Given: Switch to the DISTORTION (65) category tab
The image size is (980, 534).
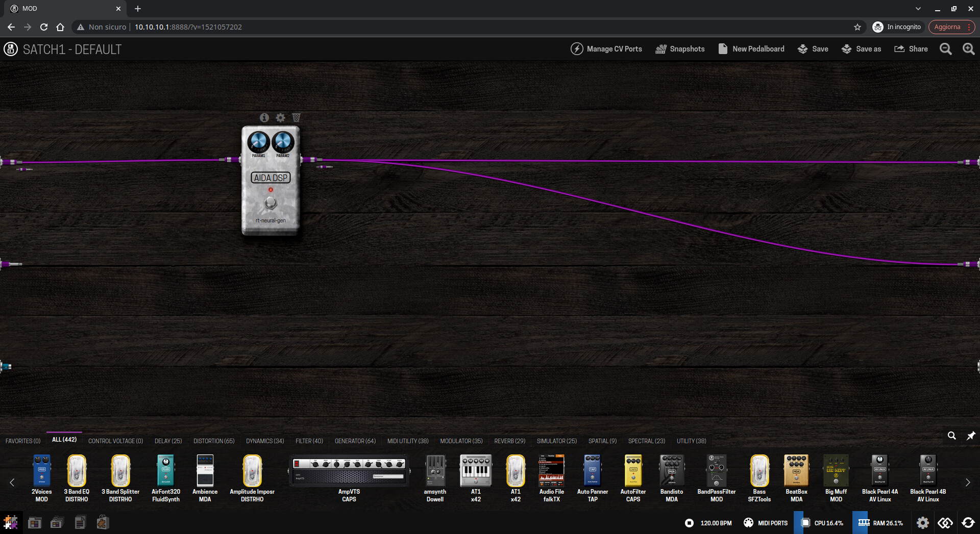Looking at the screenshot, I should point(214,441).
